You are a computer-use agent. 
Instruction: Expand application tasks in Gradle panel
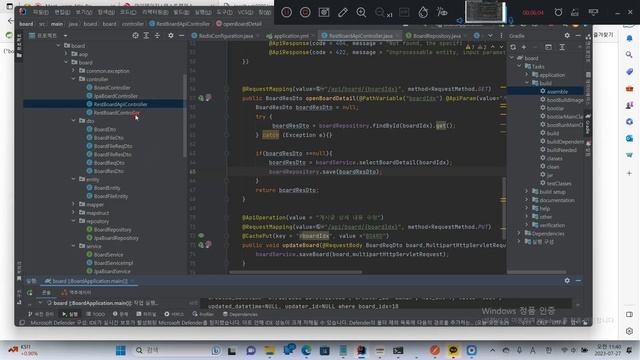(x=527, y=75)
